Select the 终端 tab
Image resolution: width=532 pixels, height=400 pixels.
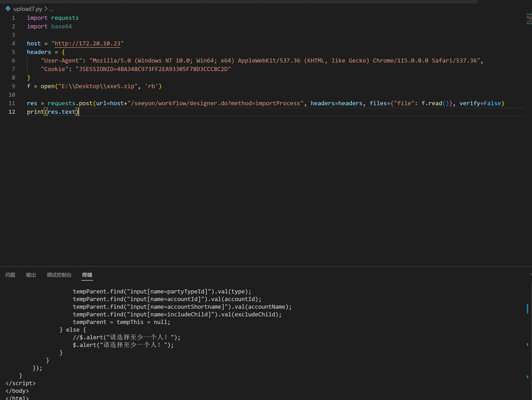pos(87,275)
